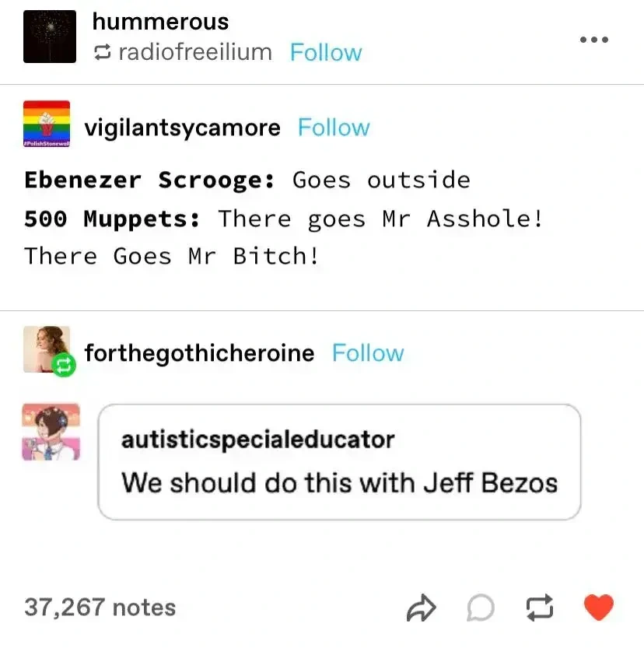Click the reblog symbol beside radiofreeilium
Image resolution: width=644 pixels, height=648 pixels.
(102, 52)
